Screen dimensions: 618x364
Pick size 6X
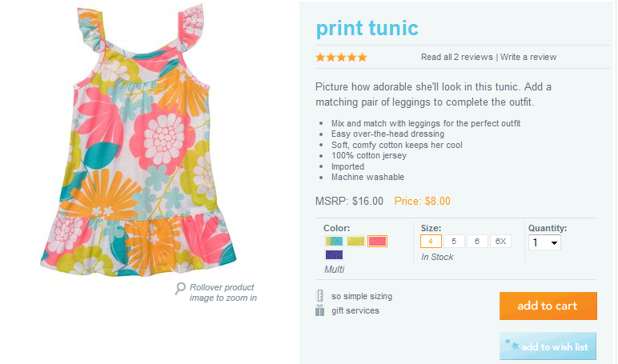pyautogui.click(x=501, y=241)
